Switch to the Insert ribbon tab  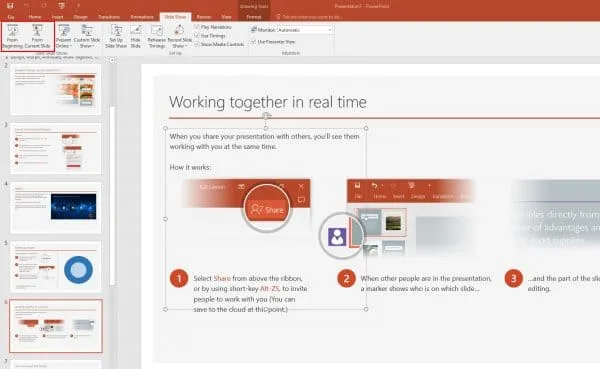tap(57, 17)
